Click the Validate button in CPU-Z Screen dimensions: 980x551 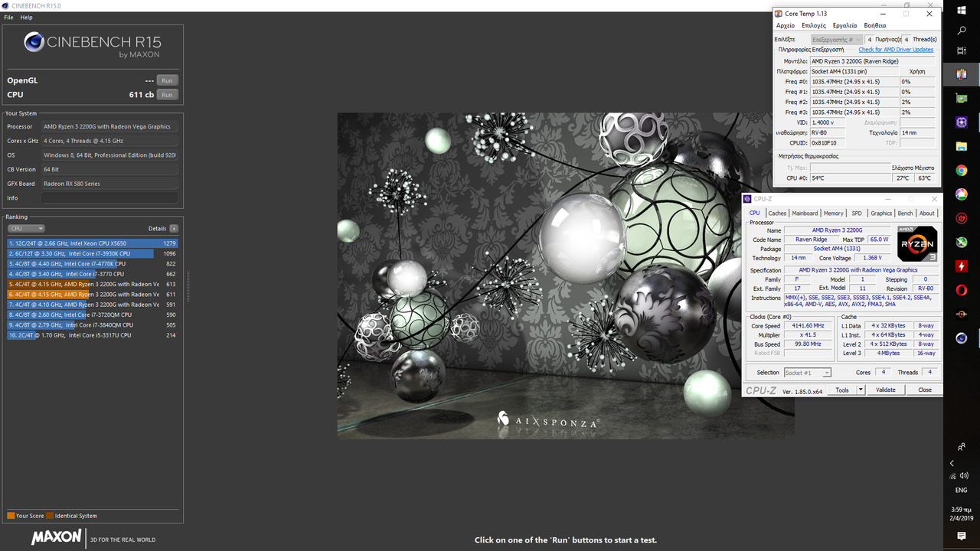pyautogui.click(x=885, y=390)
